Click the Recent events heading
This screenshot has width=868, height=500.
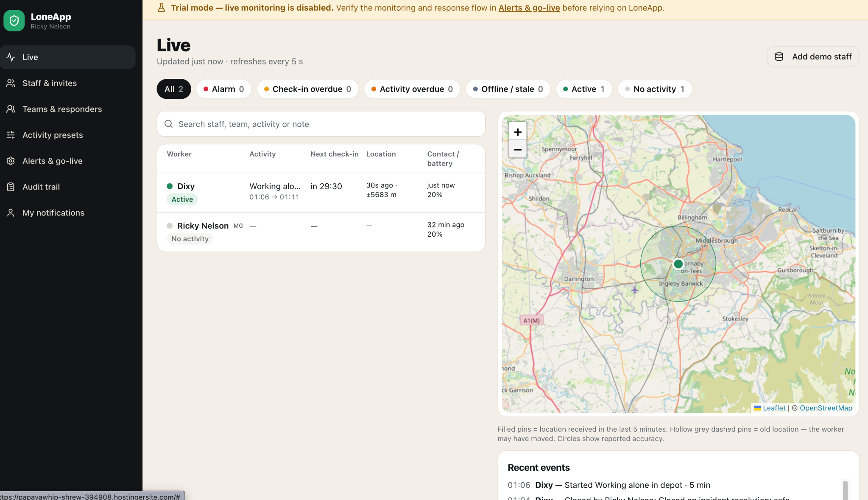[539, 467]
